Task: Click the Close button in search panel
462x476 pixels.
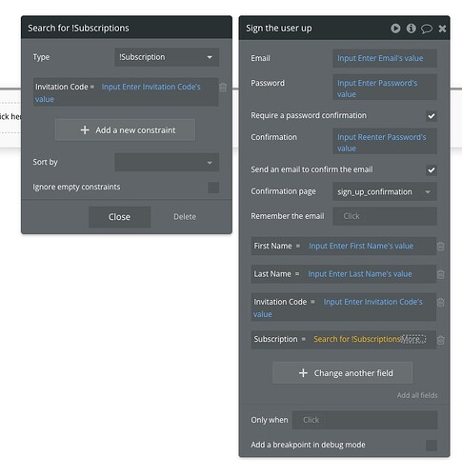Action: pos(119,217)
